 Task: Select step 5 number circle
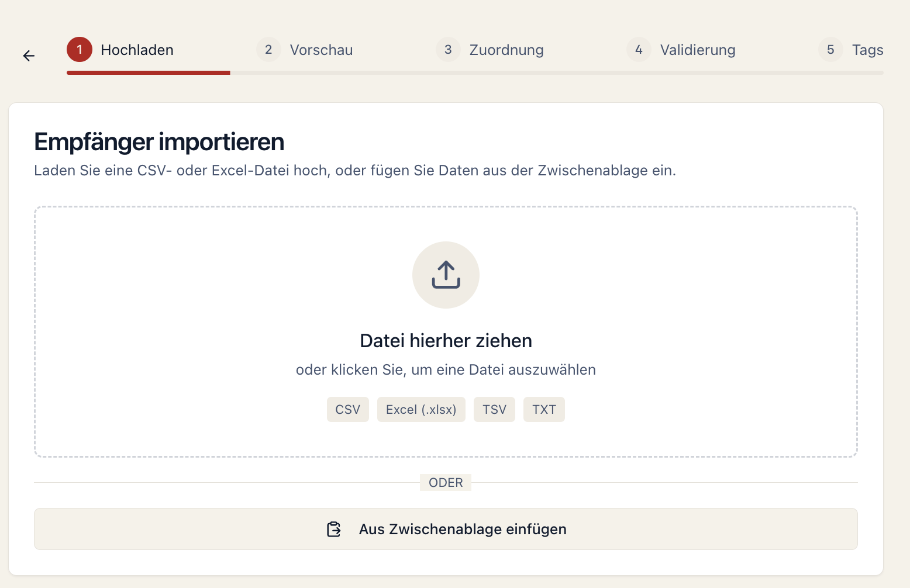coord(830,50)
